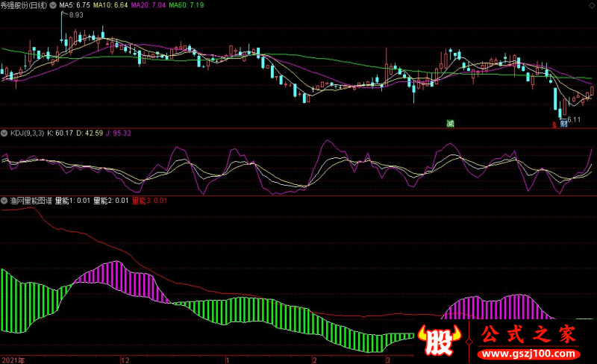The width and height of the screenshot is (597, 364).
Task: Click the 2021年 timeline label
Action: click(x=13, y=360)
